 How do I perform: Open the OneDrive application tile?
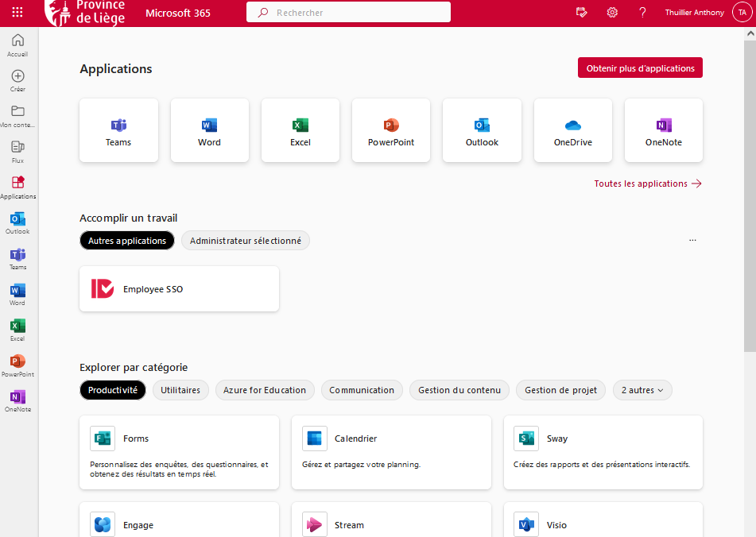(573, 130)
